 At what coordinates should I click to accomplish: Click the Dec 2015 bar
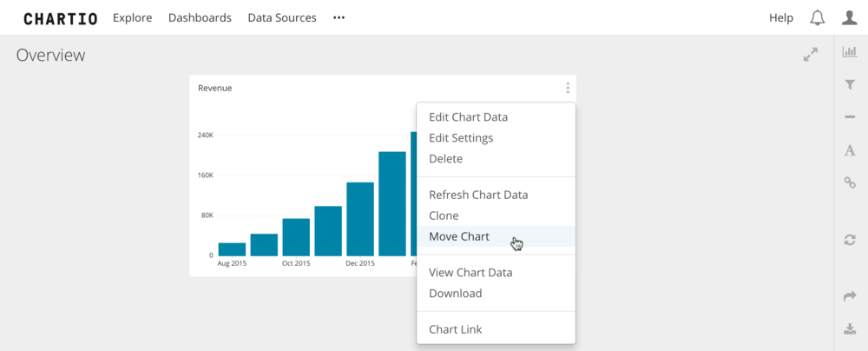[360, 219]
